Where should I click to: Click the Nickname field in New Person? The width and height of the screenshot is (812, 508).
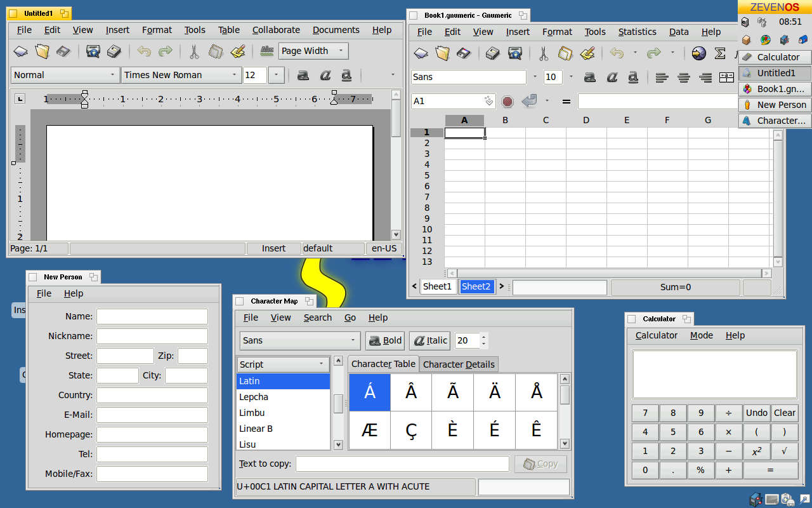coord(152,337)
